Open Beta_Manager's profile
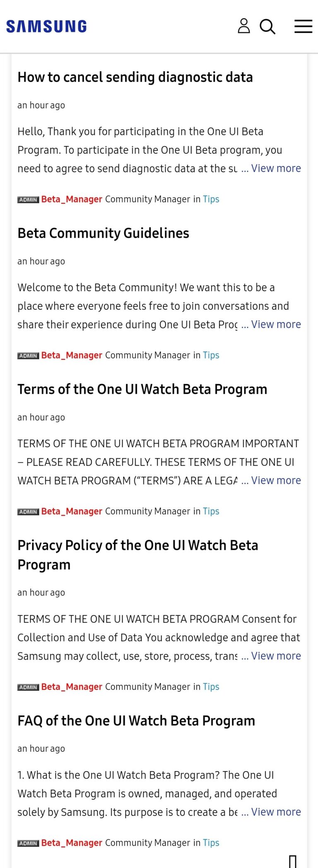This screenshot has width=318, height=868. pyautogui.click(x=71, y=199)
